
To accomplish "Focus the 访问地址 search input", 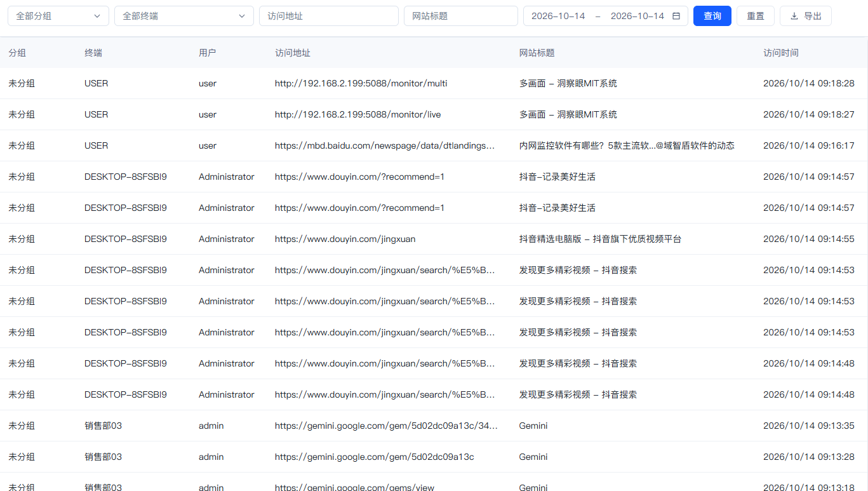I will pyautogui.click(x=329, y=16).
